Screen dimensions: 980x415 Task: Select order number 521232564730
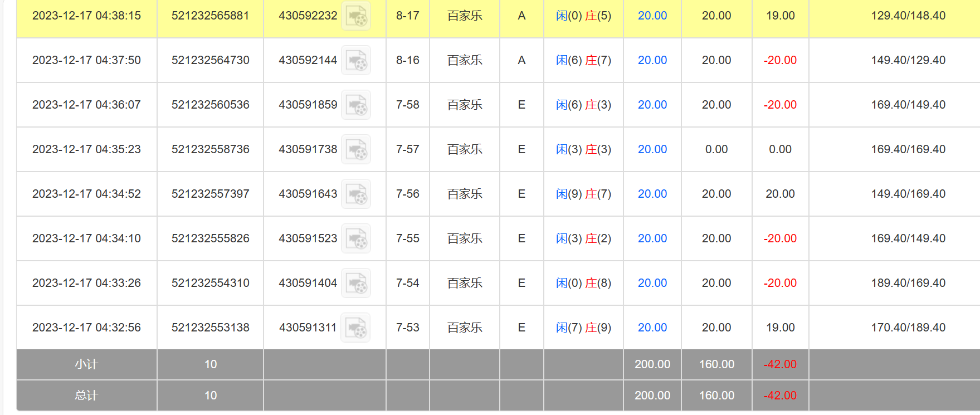[211, 60]
